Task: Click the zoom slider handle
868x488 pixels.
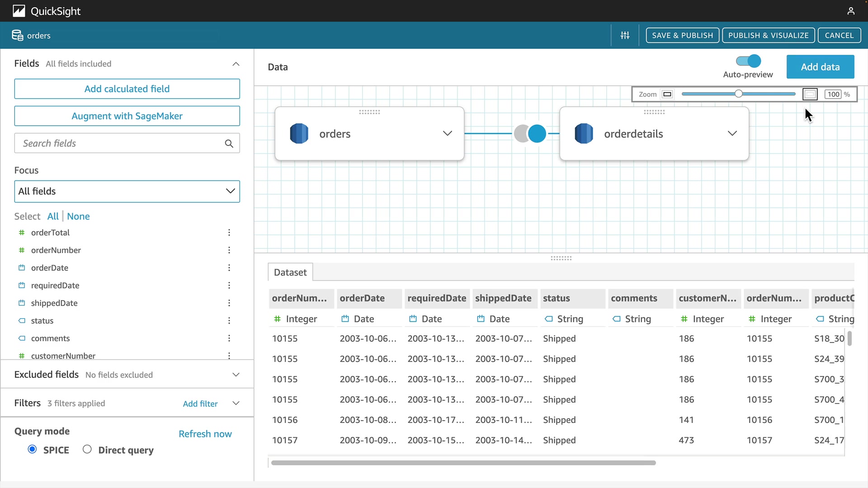Action: point(738,94)
